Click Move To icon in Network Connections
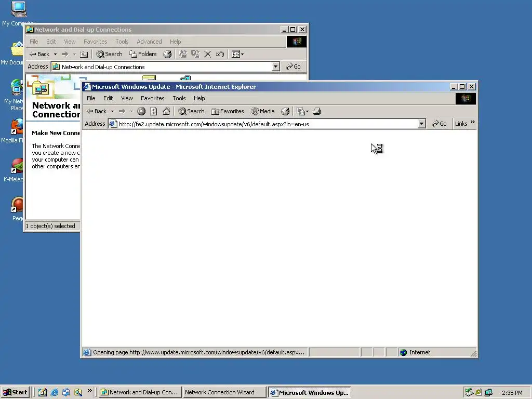The width and height of the screenshot is (532, 399). pyautogui.click(x=183, y=54)
